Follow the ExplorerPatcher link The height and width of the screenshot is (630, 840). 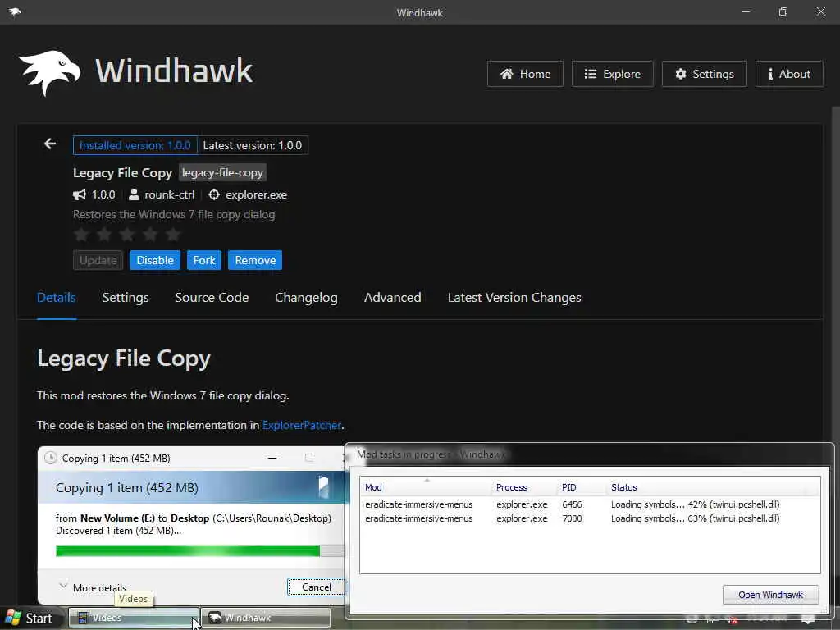[302, 426]
